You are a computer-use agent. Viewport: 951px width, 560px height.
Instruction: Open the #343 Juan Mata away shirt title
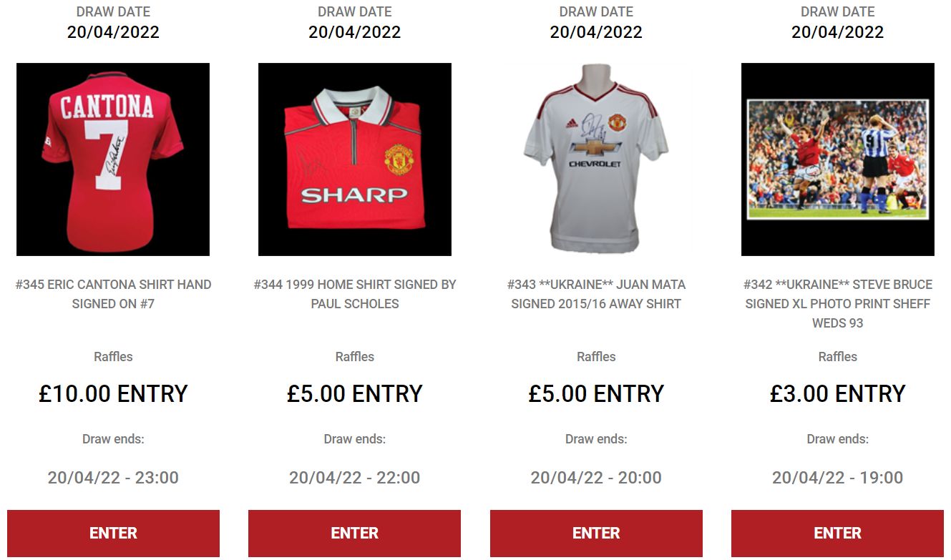(x=596, y=294)
